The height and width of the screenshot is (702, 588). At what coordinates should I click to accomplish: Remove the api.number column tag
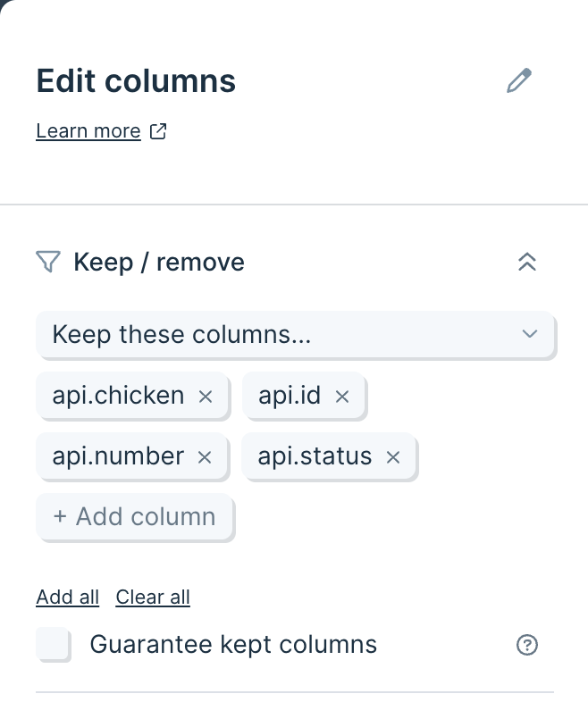205,457
